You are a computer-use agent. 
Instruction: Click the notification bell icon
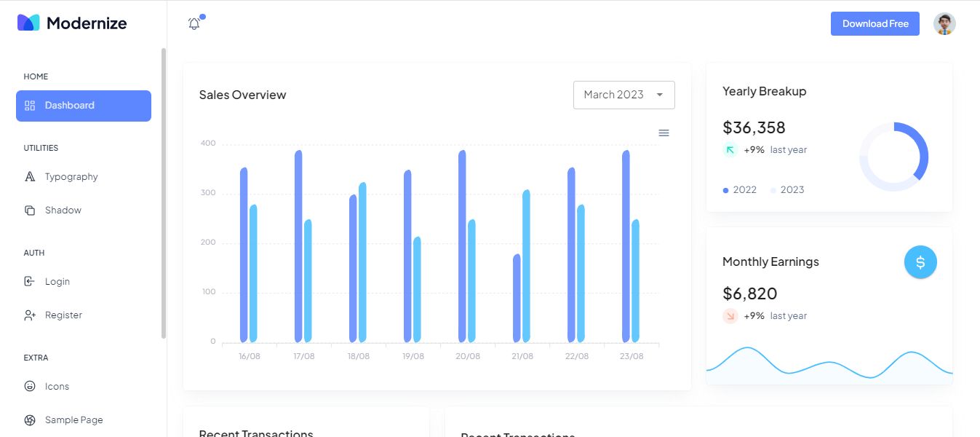pyautogui.click(x=194, y=24)
